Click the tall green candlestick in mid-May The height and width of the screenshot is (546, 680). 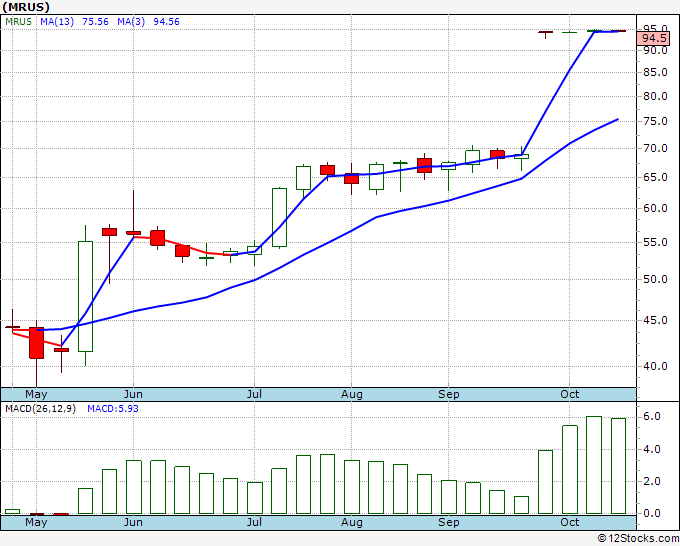pyautogui.click(x=85, y=296)
